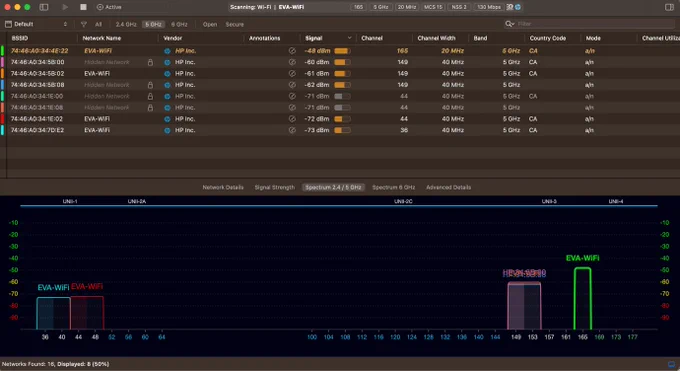Viewport: 680px width, 371px height.
Task: Click lock icon on row 74:46:A0:34:1E:00
Action: pyautogui.click(x=150, y=96)
